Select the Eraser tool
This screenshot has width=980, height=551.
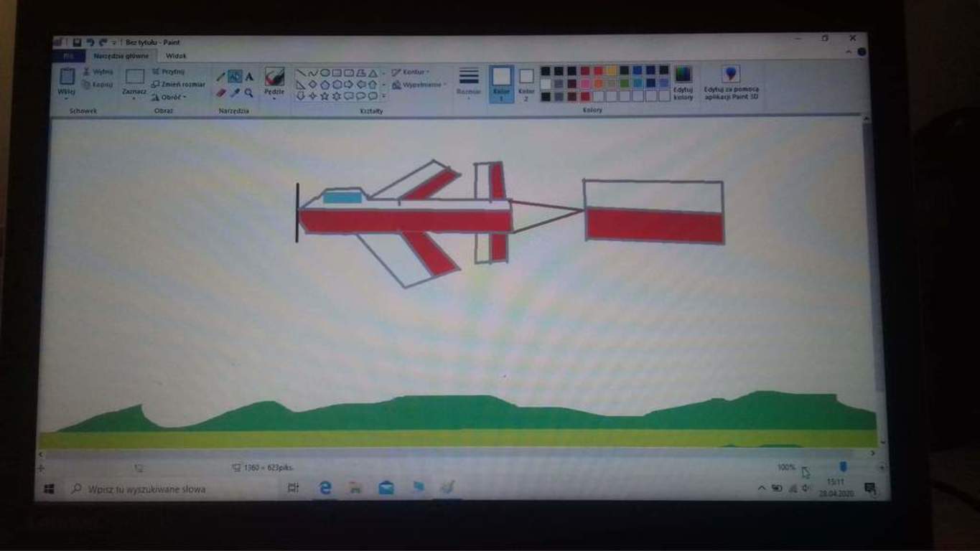coord(221,93)
